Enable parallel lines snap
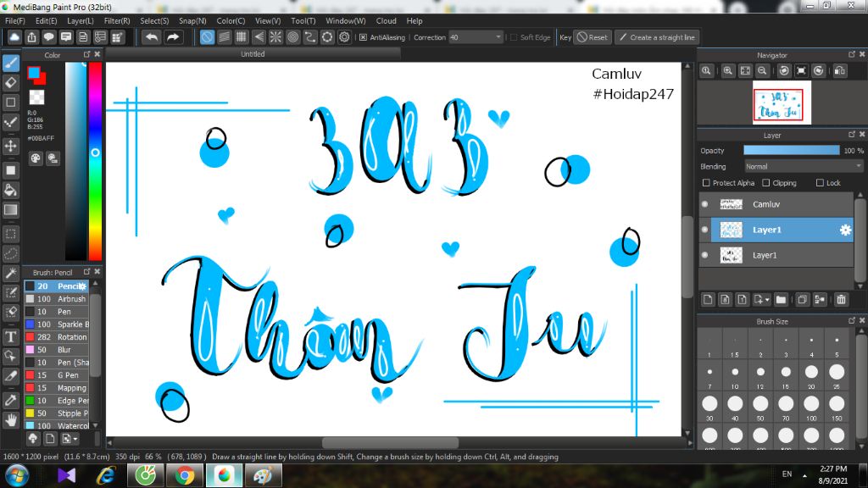 point(224,37)
